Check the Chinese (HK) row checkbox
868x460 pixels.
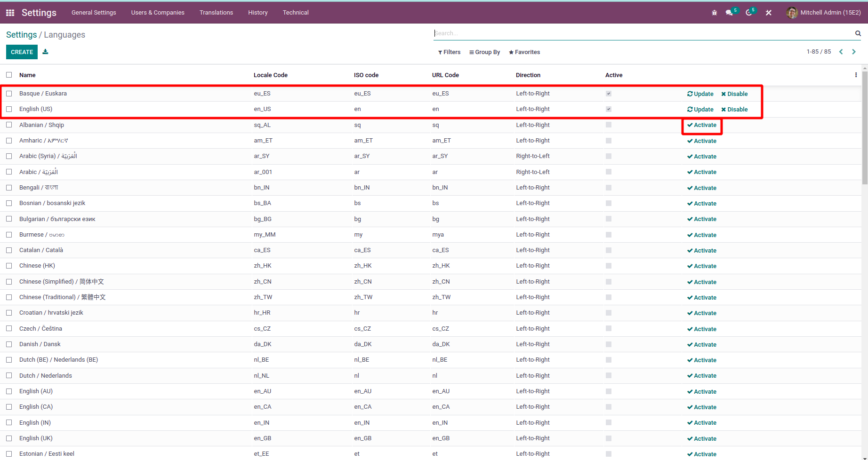point(9,266)
